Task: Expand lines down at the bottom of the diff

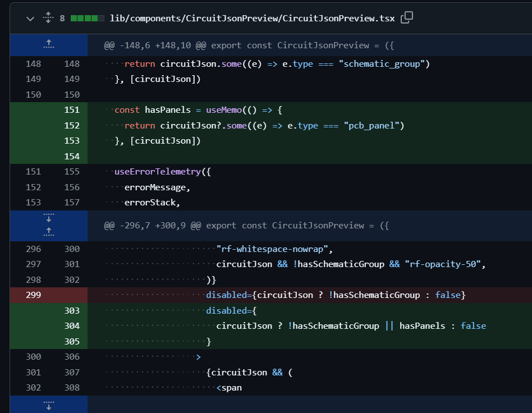Action: coord(48,405)
